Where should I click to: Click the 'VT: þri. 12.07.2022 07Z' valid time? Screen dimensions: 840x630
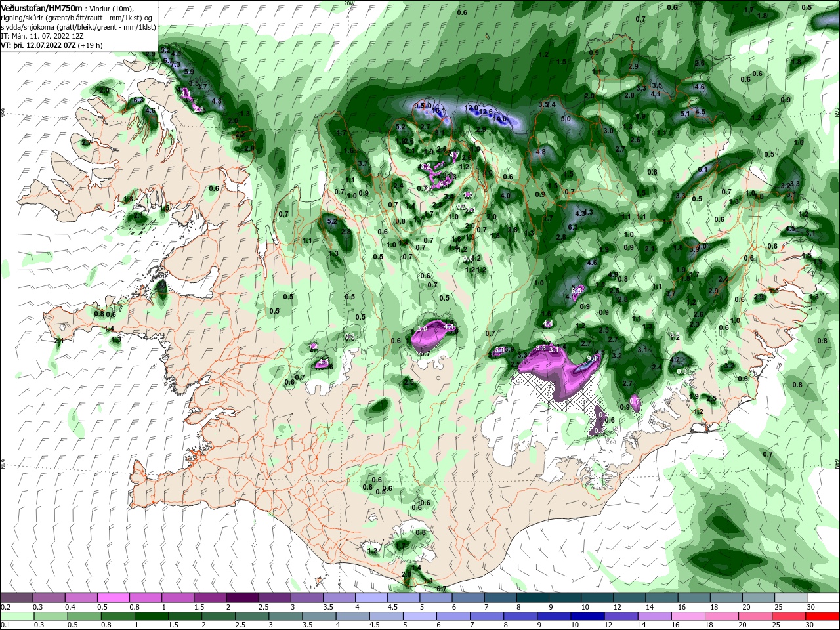point(38,45)
